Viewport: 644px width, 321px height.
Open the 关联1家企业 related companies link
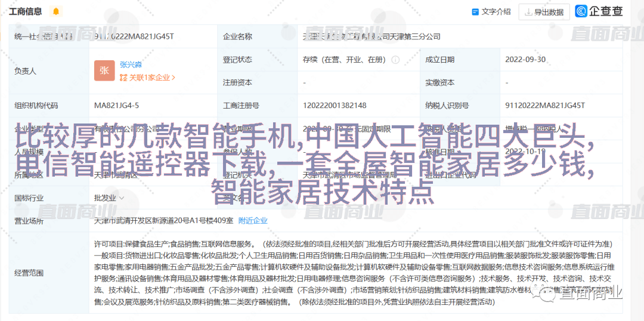147,78
